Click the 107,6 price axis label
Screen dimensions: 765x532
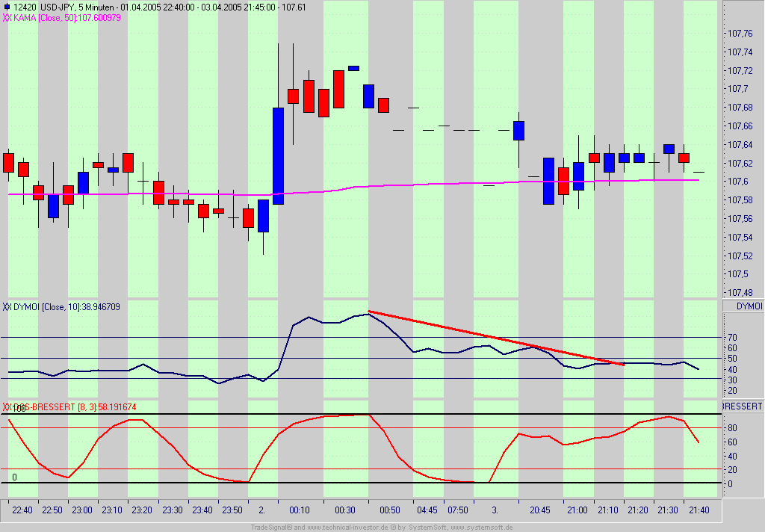(737, 182)
